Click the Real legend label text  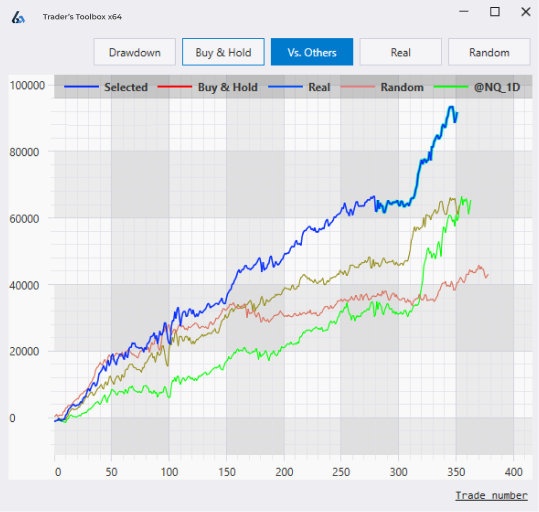pyautogui.click(x=319, y=87)
